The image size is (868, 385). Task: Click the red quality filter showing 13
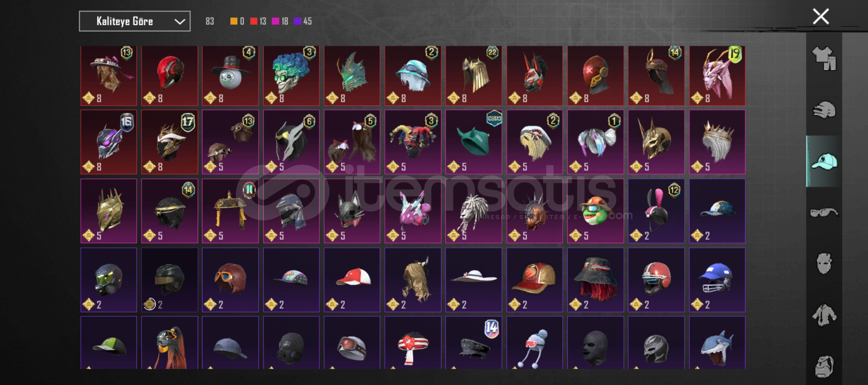tap(258, 21)
